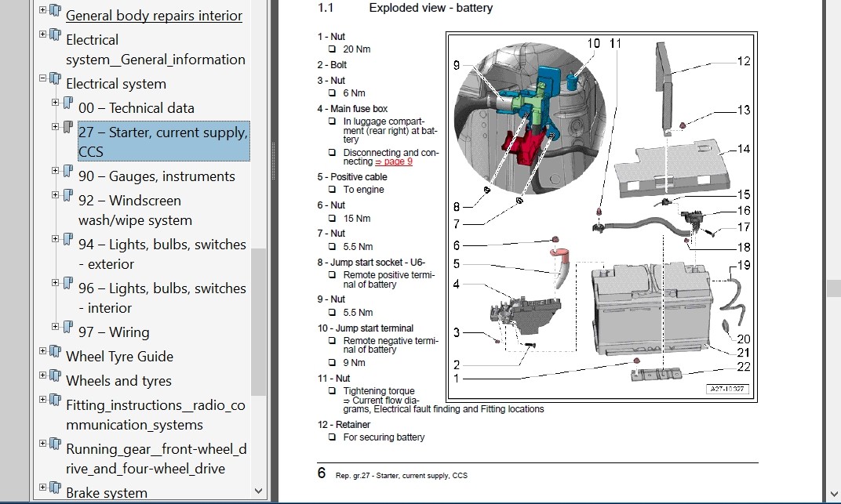Image resolution: width=841 pixels, height=504 pixels.
Task: Click the bookmark icon for 90 – Gauges, instruments
Action: pos(68,172)
